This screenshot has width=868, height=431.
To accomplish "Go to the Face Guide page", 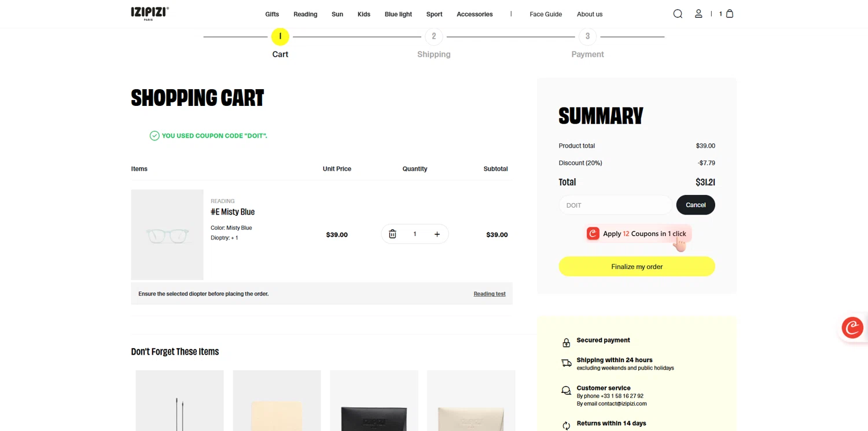I will pyautogui.click(x=546, y=14).
